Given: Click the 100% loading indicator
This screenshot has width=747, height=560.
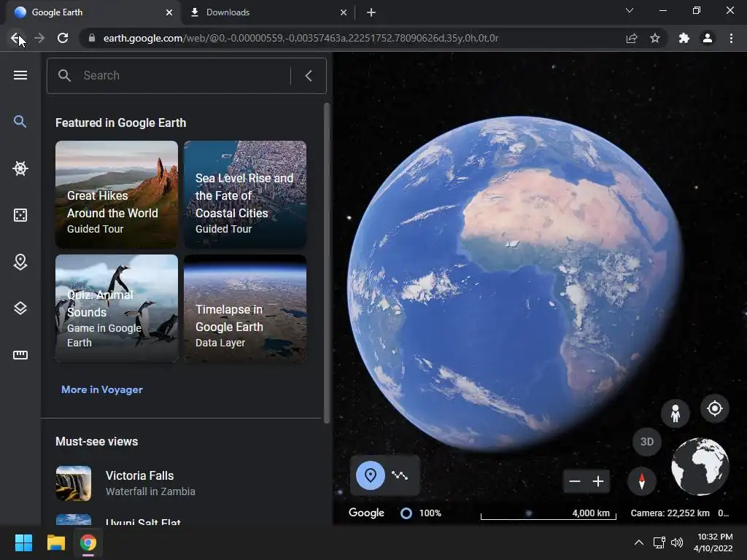Looking at the screenshot, I should [x=421, y=513].
